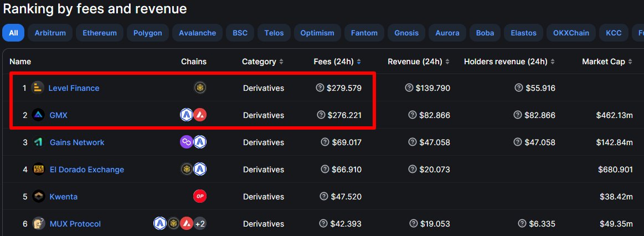Filter ranking by Polygon chain

pos(148,33)
